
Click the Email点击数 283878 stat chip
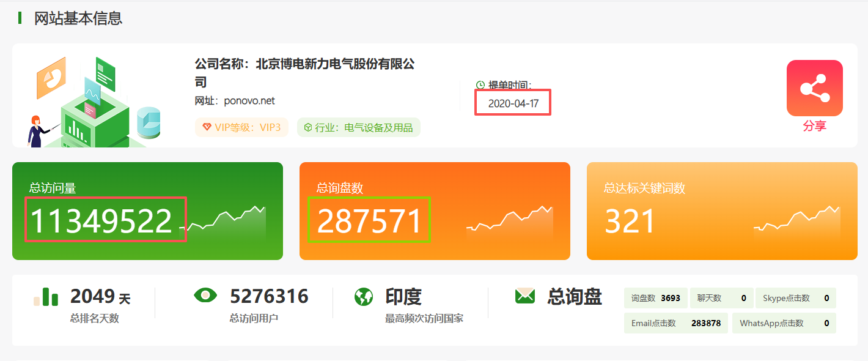[x=676, y=323]
